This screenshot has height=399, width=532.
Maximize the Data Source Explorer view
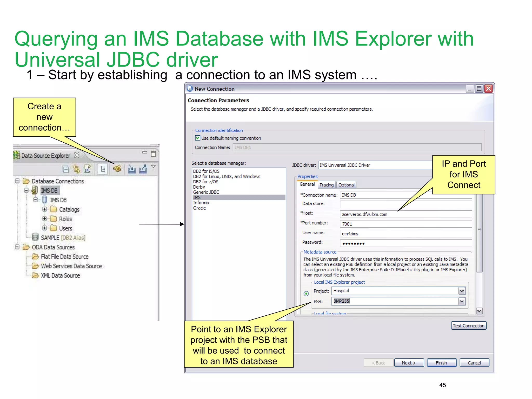pos(154,154)
